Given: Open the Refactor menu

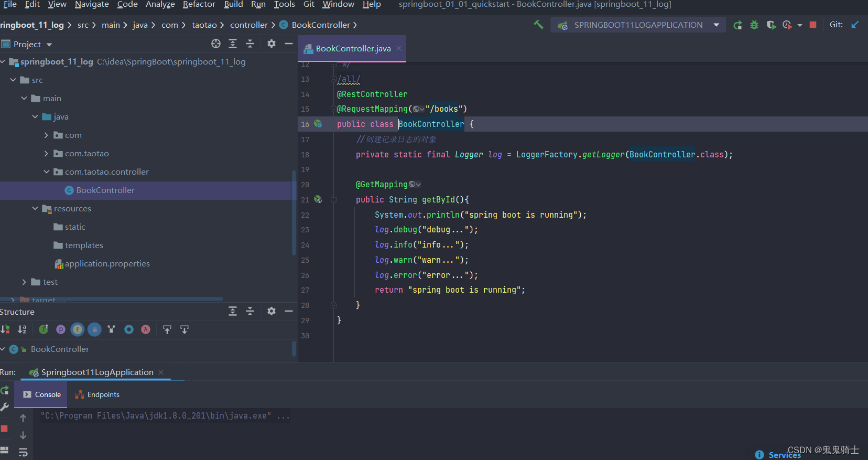Looking at the screenshot, I should click(x=199, y=4).
